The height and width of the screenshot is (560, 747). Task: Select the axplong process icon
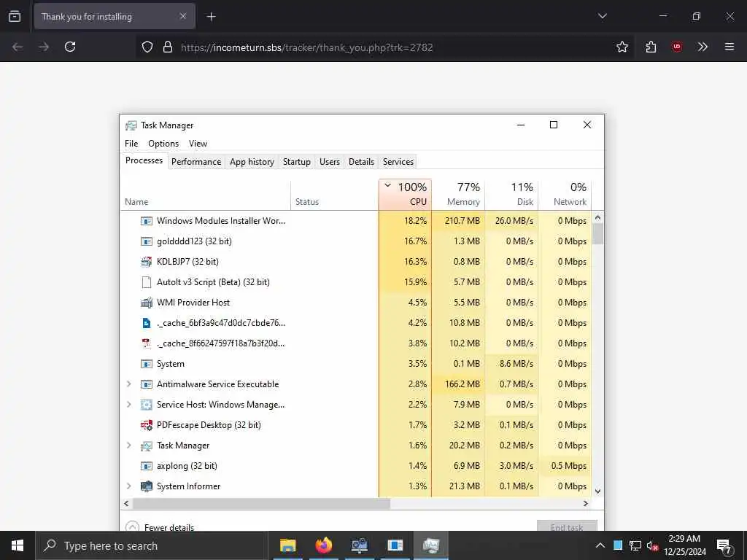[146, 466]
